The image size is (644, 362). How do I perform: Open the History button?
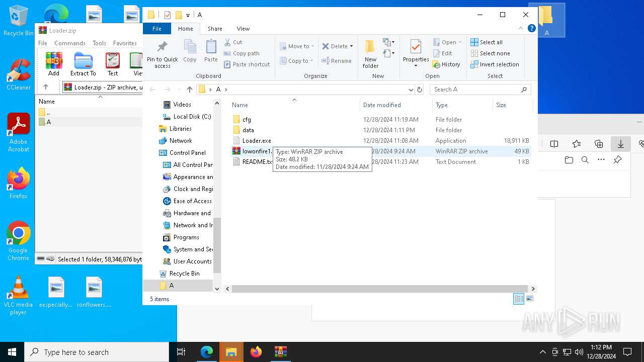pyautogui.click(x=446, y=64)
